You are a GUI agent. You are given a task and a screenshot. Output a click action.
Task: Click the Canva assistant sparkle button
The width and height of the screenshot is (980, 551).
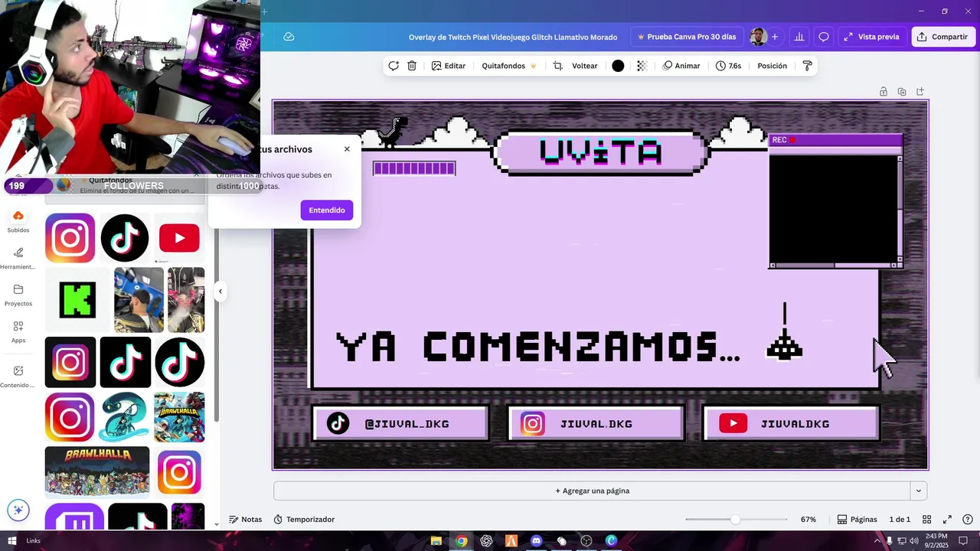pos(18,510)
